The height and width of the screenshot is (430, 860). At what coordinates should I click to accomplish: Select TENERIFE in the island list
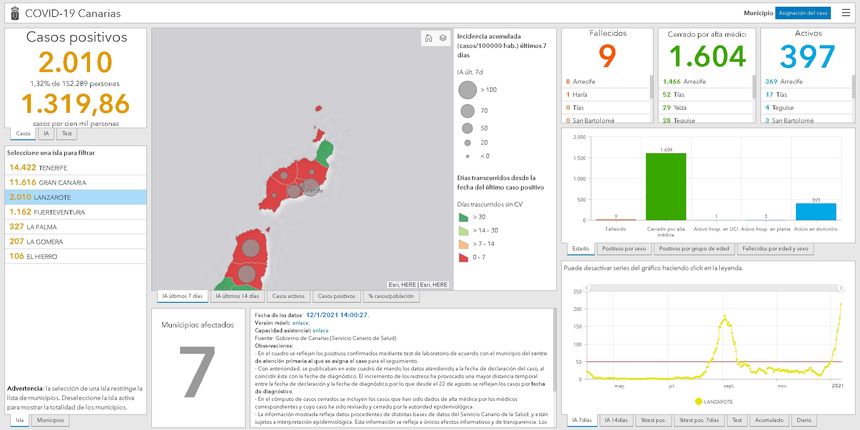(x=75, y=167)
